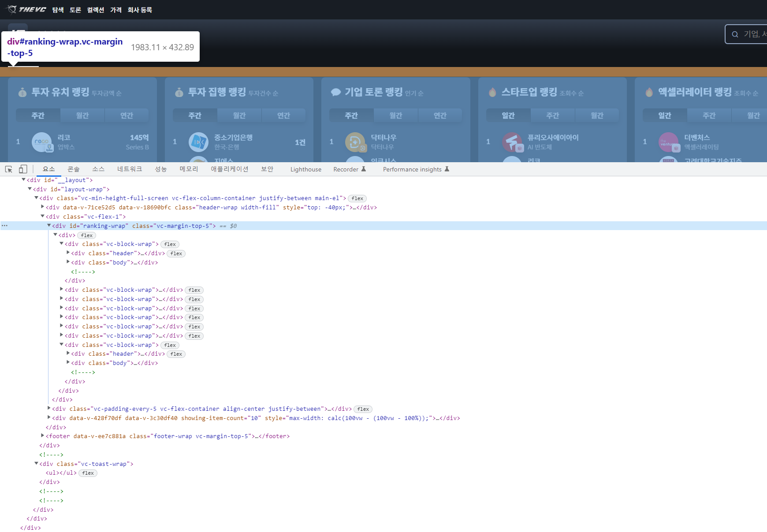Toggle the device toolbar icon

(23, 169)
